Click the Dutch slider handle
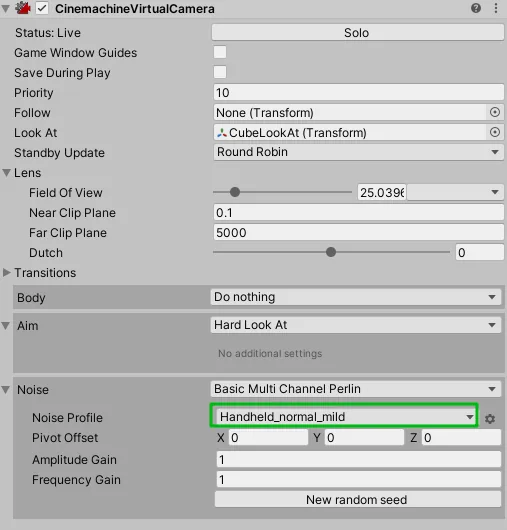Screen dimensions: 507x530 331,252
